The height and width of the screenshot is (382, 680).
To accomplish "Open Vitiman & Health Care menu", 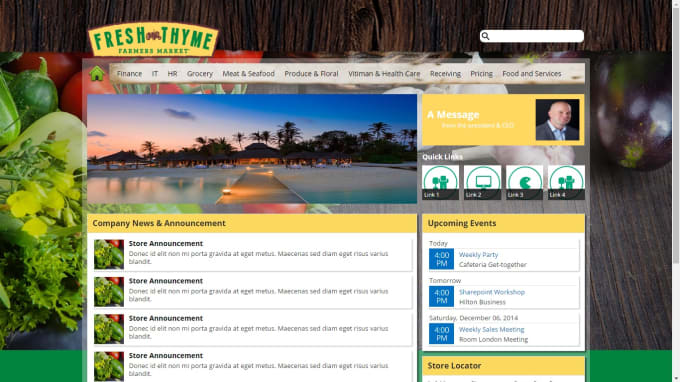I will point(384,74).
